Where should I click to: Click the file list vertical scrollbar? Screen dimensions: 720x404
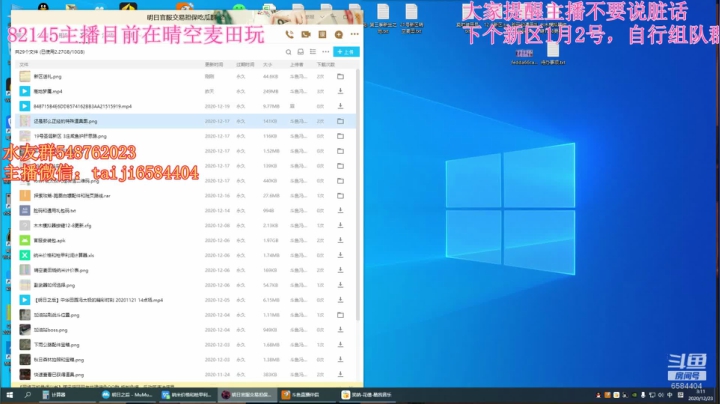click(x=358, y=193)
